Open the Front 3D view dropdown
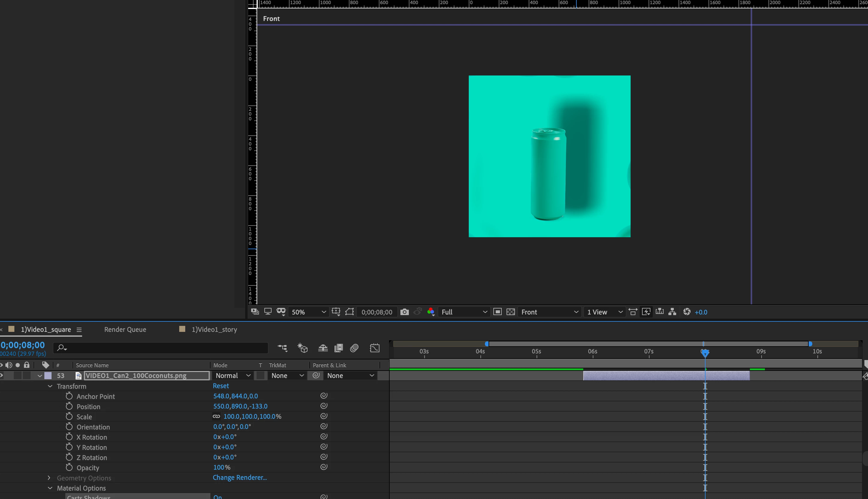Viewport: 868px width, 499px height. pos(549,312)
